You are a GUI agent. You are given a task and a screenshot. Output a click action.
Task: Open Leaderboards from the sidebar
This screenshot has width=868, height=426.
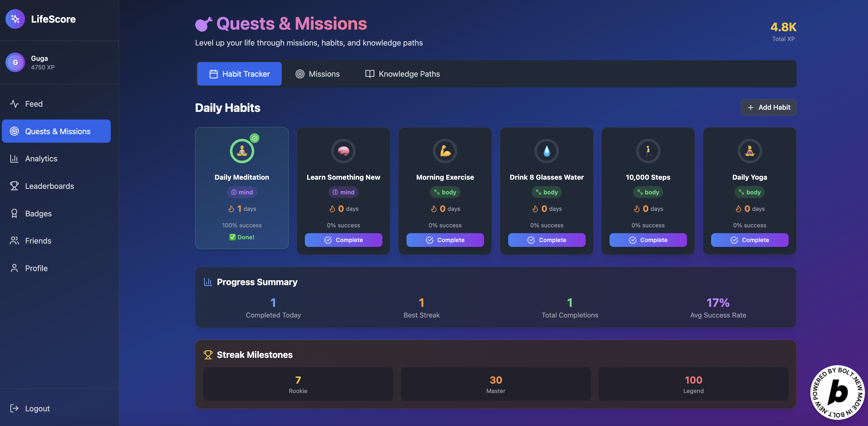(x=49, y=186)
